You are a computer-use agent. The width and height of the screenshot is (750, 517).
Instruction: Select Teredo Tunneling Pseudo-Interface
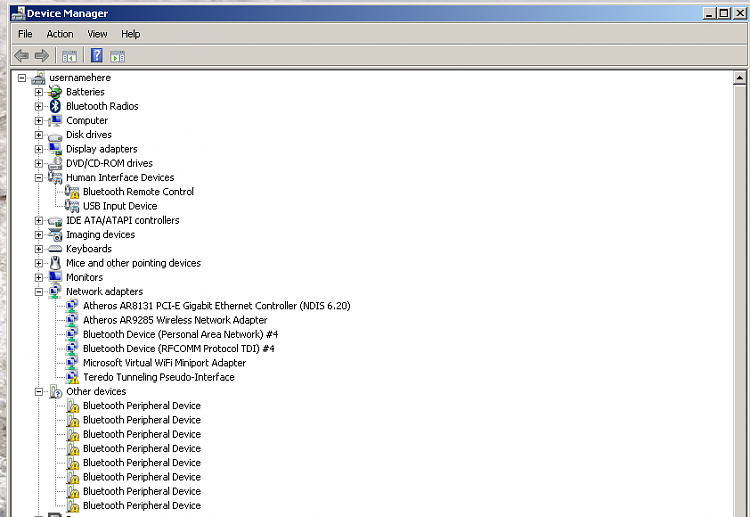pyautogui.click(x=159, y=377)
